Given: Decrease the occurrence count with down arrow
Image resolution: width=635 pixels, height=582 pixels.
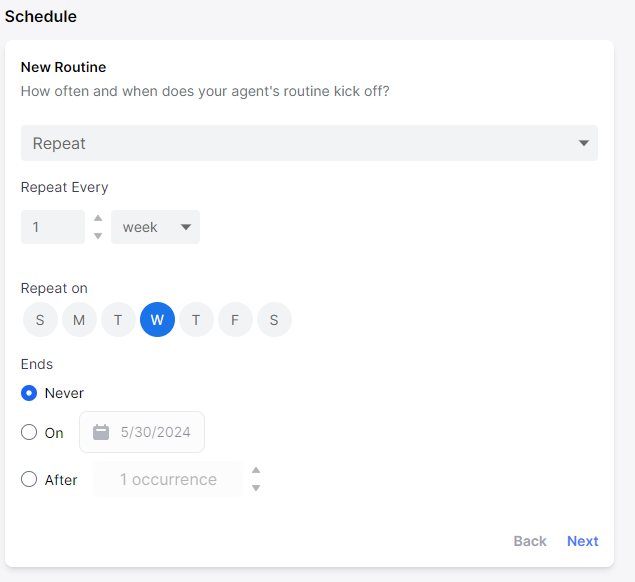Looking at the screenshot, I should point(256,488).
